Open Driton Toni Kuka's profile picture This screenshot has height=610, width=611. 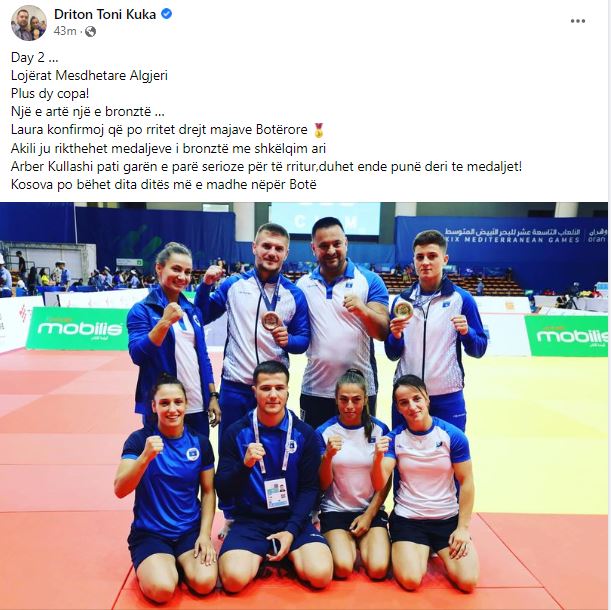[x=29, y=23]
